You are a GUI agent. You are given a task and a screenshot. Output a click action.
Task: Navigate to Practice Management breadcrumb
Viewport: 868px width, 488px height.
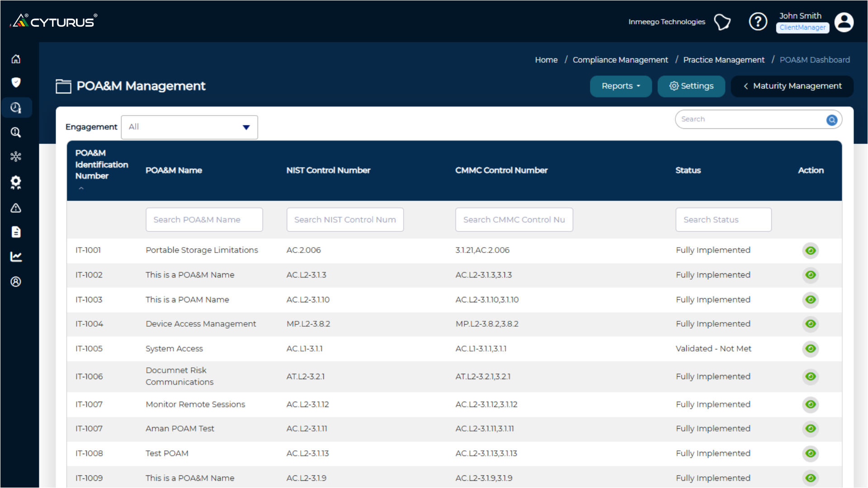tap(723, 60)
